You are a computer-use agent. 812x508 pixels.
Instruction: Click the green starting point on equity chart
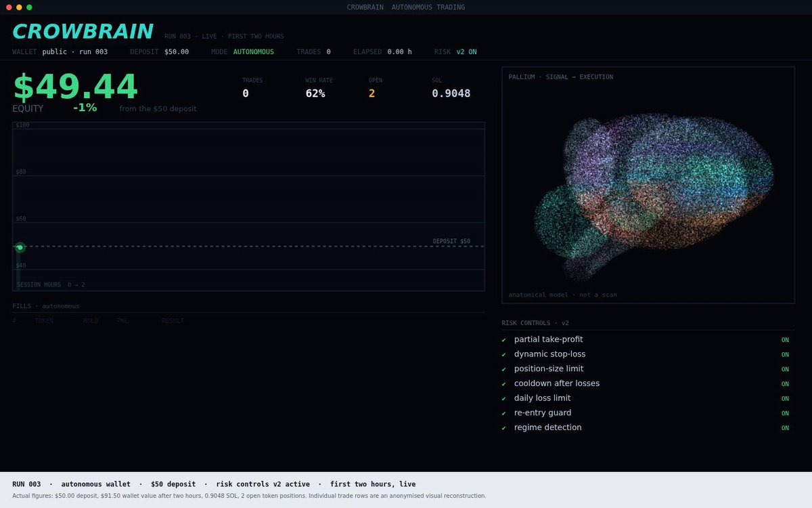[x=20, y=247]
